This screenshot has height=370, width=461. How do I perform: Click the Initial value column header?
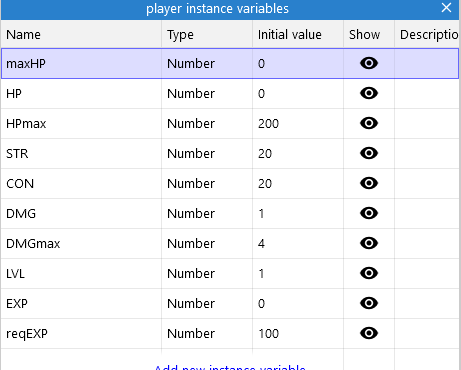click(x=298, y=34)
